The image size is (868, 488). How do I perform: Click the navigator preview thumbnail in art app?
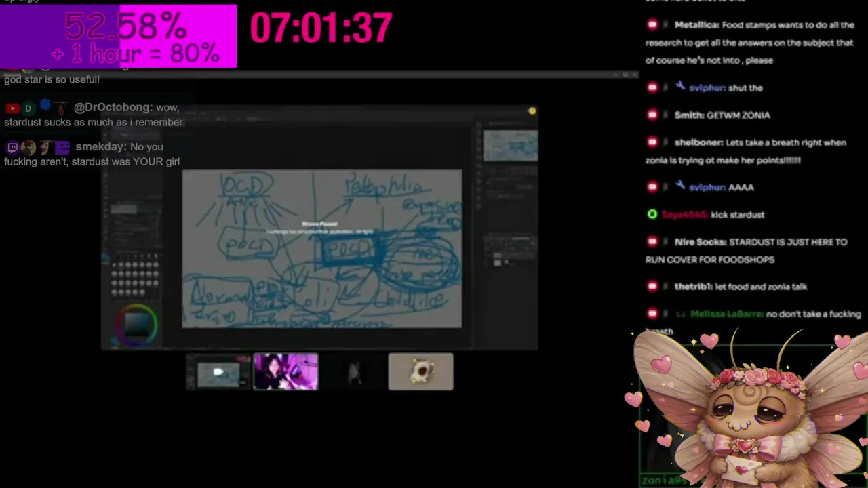[511, 146]
